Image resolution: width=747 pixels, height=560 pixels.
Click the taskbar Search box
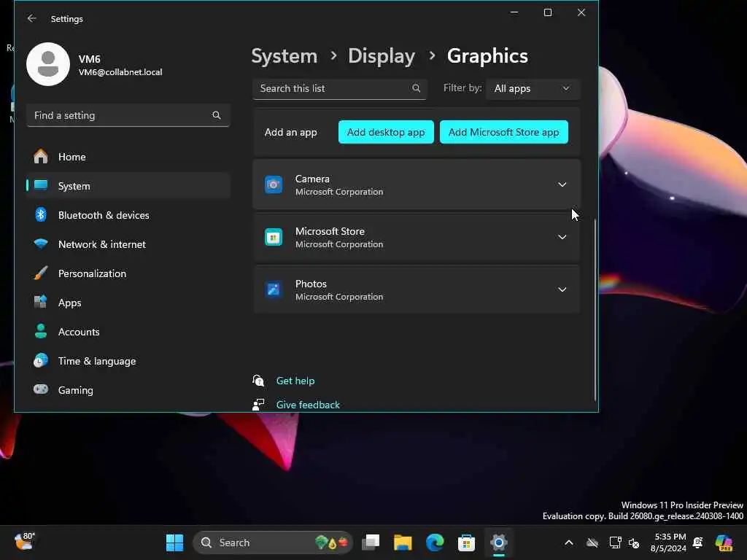tap(273, 542)
